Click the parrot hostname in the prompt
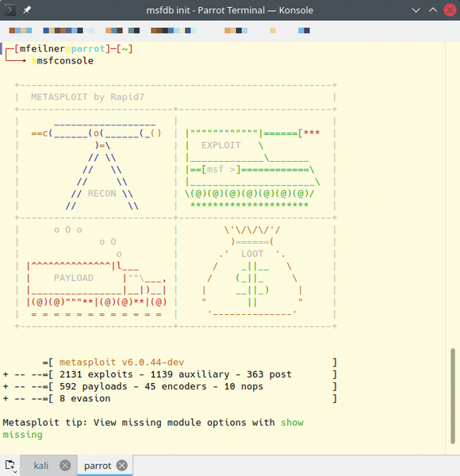Viewport: 460px width, 476px height. coord(88,48)
